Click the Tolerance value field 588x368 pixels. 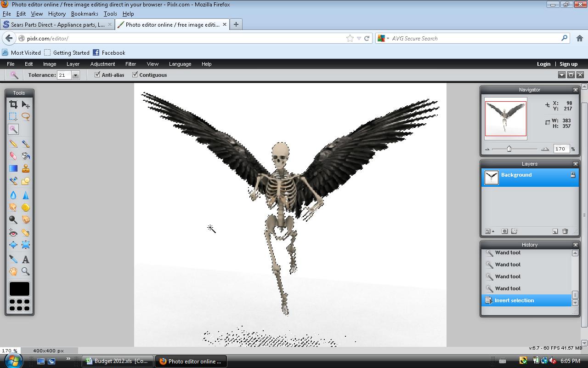coord(64,75)
